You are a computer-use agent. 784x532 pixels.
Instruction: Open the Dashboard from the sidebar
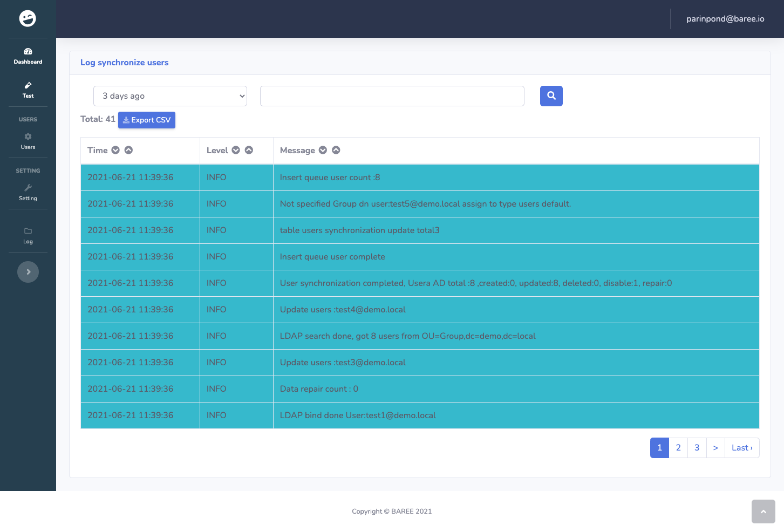(28, 56)
